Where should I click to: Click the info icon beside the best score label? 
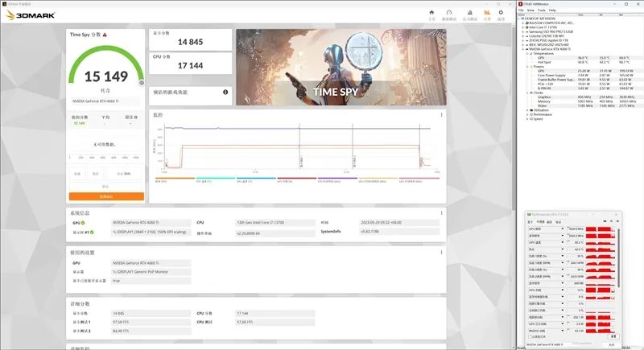pos(136,117)
